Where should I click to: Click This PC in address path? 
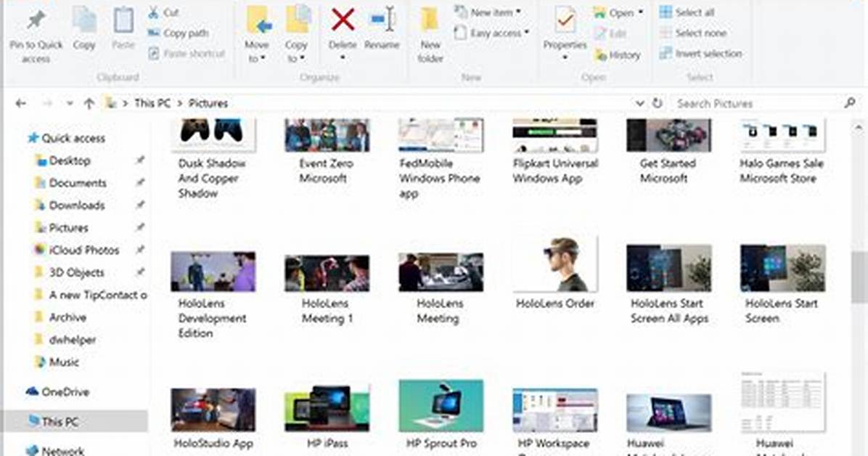click(152, 103)
